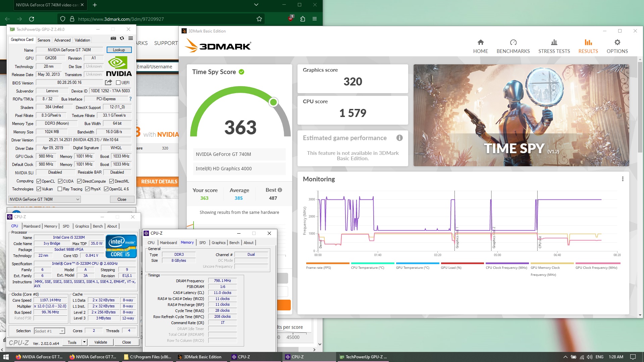
Task: Toggle Ray Tracing checkbox in GPU-Z
Action: [60, 189]
